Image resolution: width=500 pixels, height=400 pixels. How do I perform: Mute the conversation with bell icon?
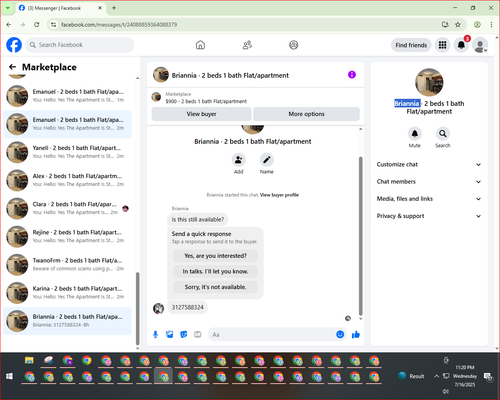(x=415, y=134)
